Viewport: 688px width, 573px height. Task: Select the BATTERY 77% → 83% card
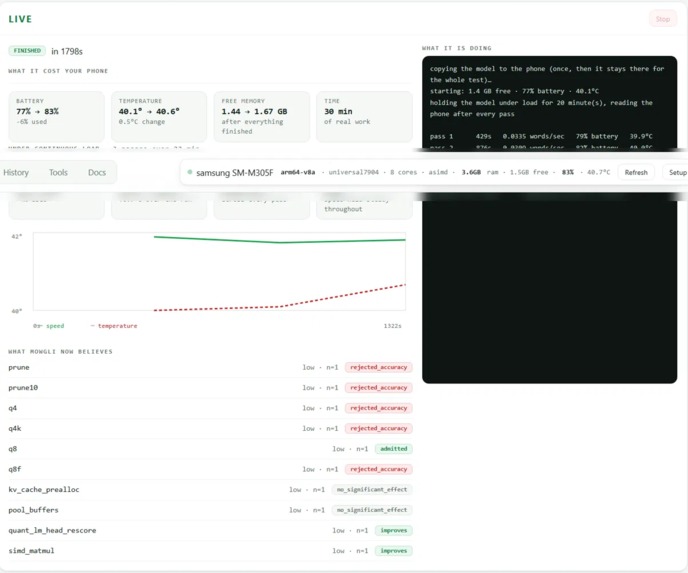click(x=57, y=116)
